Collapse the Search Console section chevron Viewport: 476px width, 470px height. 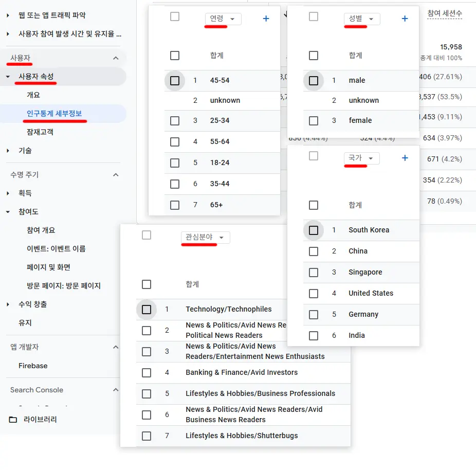tap(116, 390)
